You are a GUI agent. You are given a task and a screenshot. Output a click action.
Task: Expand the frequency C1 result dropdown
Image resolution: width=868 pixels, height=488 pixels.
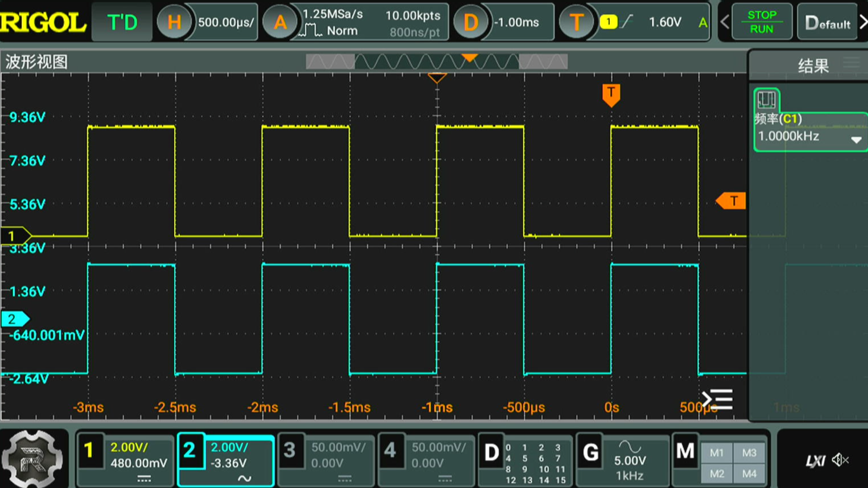tap(856, 140)
